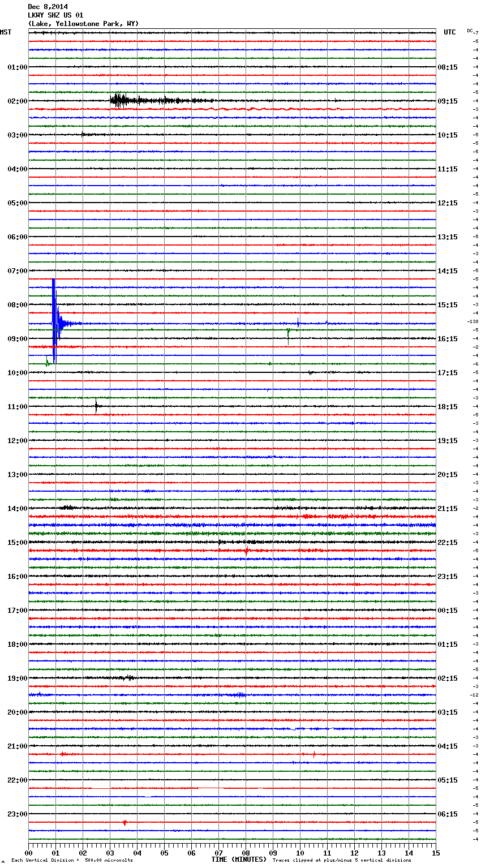Click the black spike on the 11:00 trace
Viewport: 481px width, 868px height.
tap(96, 406)
